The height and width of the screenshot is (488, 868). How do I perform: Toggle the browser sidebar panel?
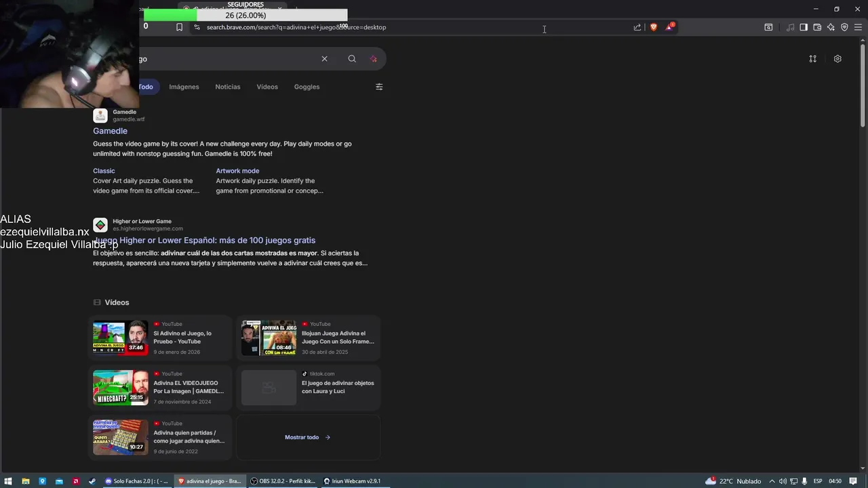pos(804,27)
